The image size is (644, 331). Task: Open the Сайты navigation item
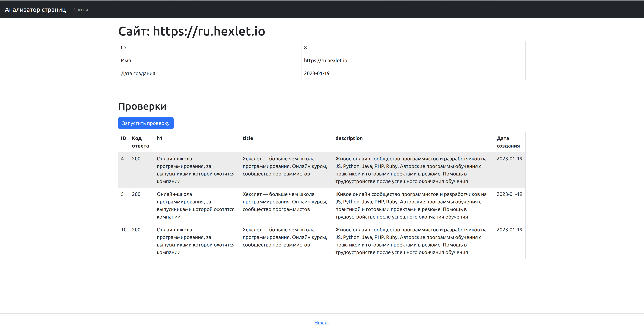[x=81, y=9]
